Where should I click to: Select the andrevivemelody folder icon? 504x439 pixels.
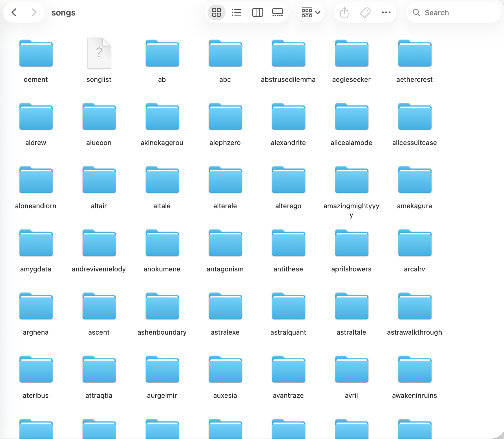tap(99, 243)
